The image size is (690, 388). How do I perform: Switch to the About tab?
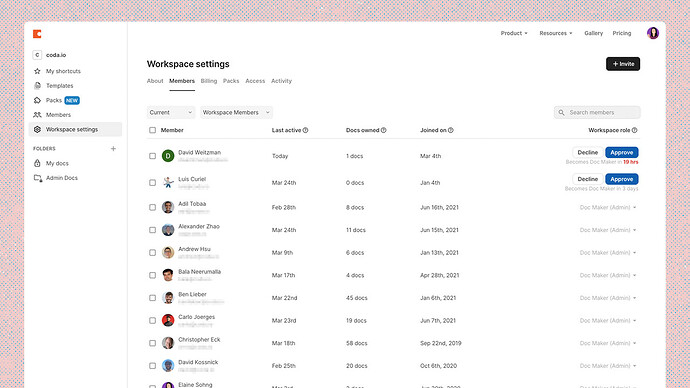[155, 81]
